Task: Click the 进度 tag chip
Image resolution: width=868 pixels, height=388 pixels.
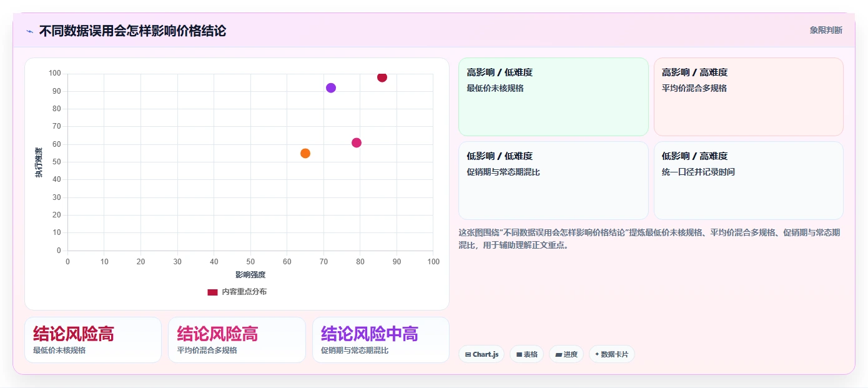Action: 566,354
